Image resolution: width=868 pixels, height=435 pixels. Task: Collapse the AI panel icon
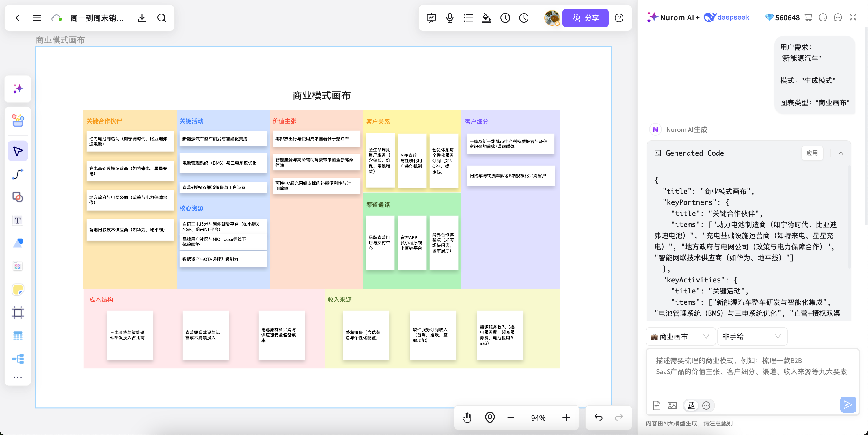pos(853,18)
